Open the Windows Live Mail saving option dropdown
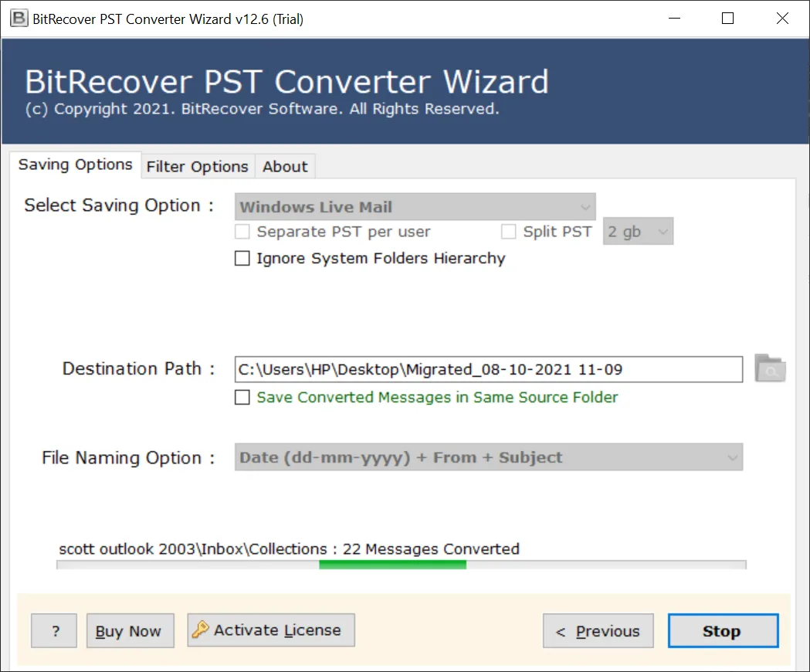810x672 pixels. (415, 207)
